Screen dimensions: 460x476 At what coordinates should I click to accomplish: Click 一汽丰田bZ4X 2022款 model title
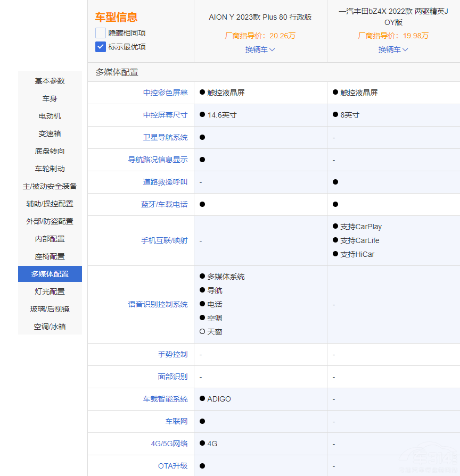click(393, 17)
